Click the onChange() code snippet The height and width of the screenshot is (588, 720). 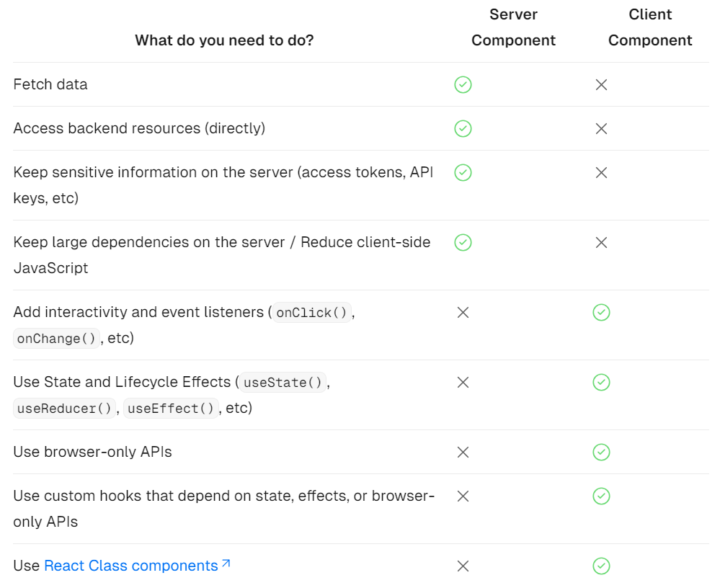(57, 339)
